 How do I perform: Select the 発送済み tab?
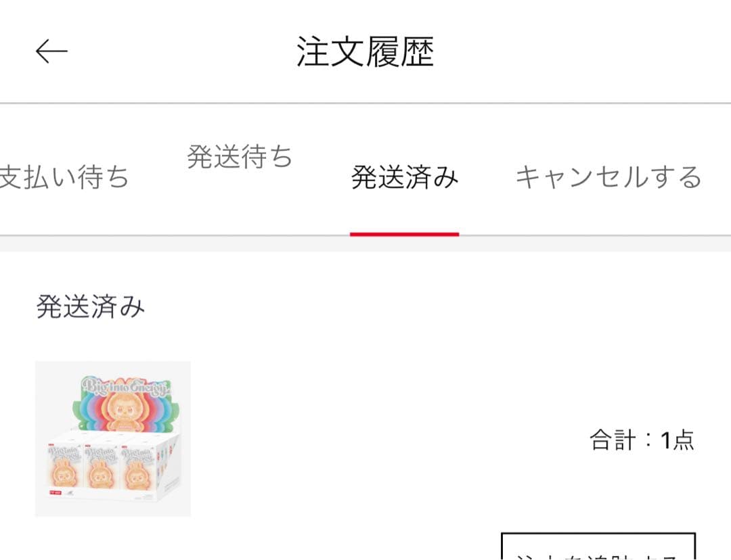tap(405, 177)
